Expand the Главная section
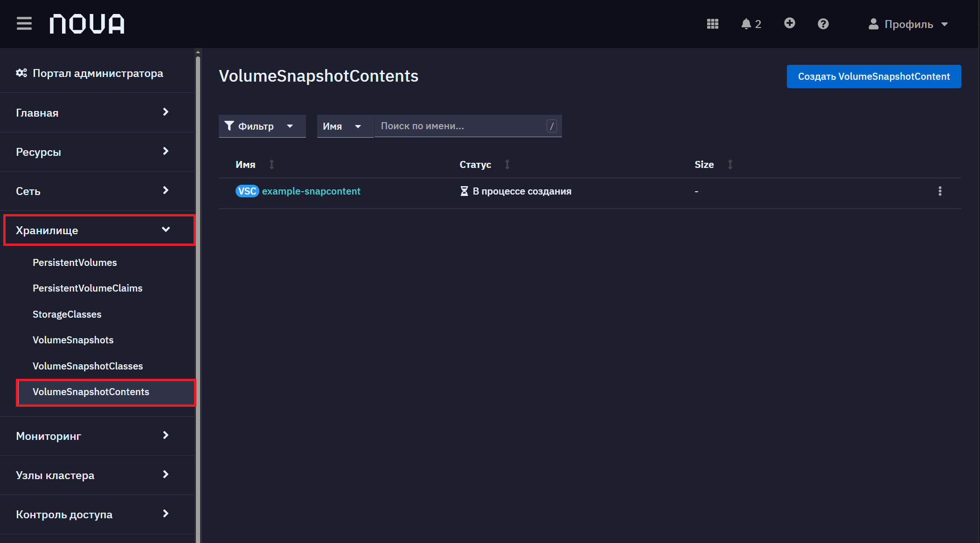This screenshot has width=980, height=543. [x=97, y=112]
